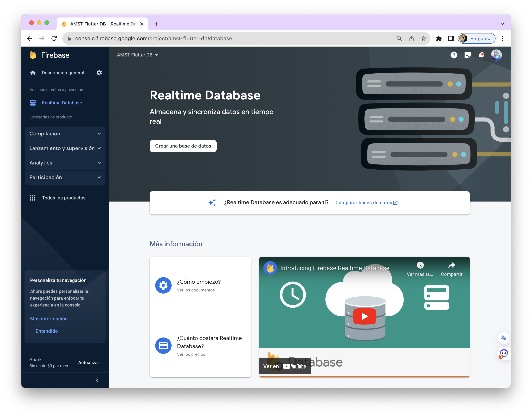
Task: Open the browser extensions puzzle icon
Action: [x=439, y=39]
